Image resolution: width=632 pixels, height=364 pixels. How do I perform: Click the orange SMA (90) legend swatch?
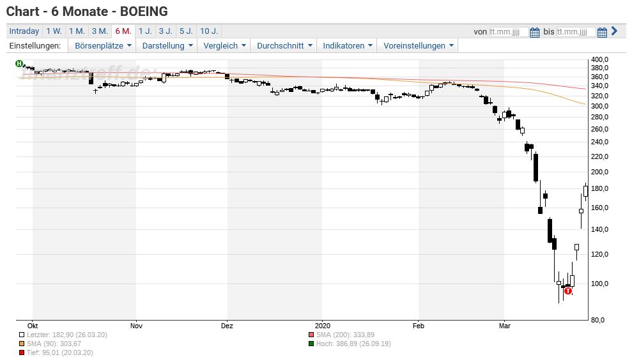click(22, 344)
